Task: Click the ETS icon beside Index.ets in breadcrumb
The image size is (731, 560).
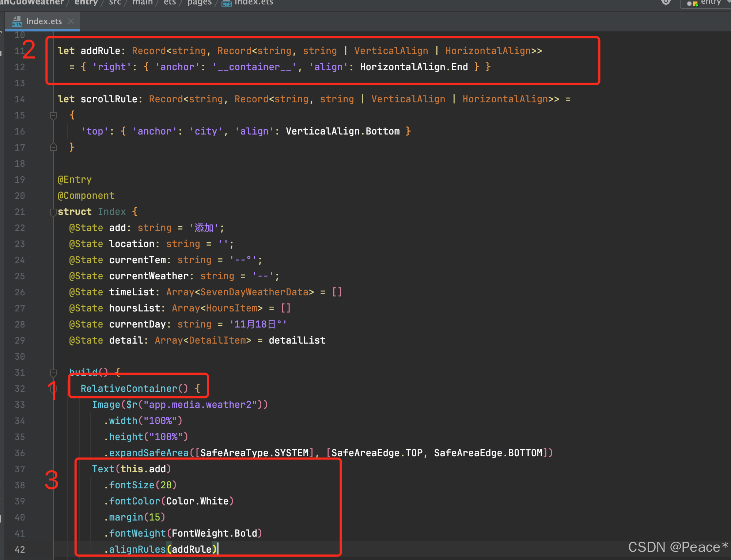Action: pos(226,3)
